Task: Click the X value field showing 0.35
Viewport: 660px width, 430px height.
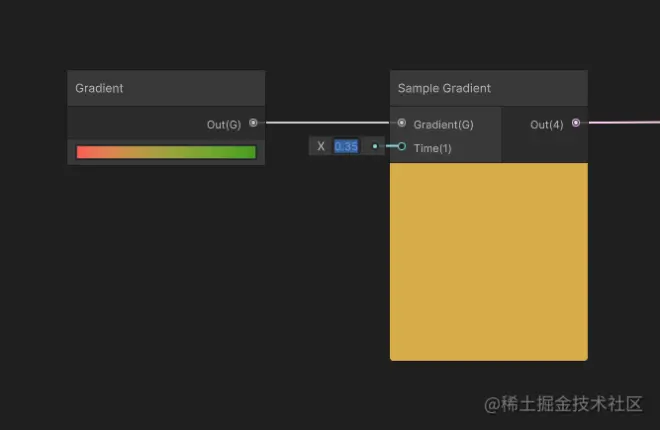Action: click(346, 146)
